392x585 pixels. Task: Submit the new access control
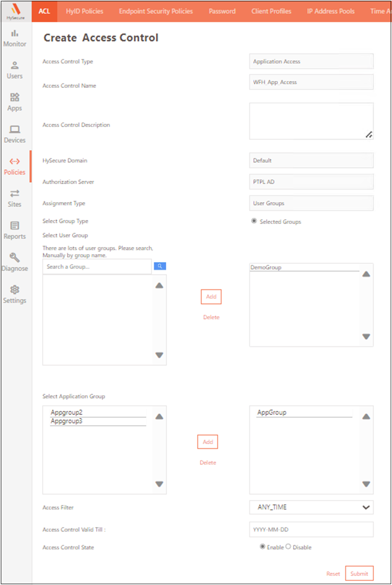(359, 574)
